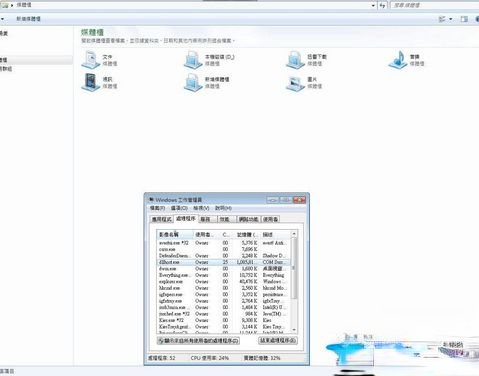Select the jusched.exe *32 process row

coord(224,314)
